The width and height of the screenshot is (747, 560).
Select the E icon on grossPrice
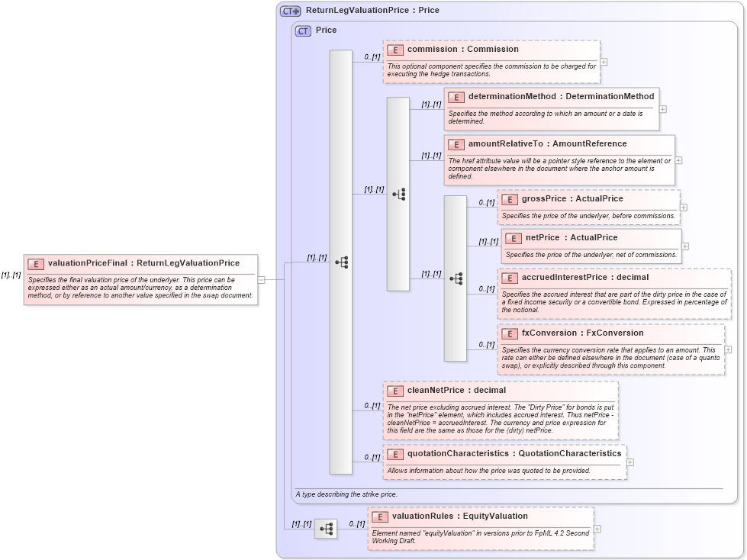[509, 198]
